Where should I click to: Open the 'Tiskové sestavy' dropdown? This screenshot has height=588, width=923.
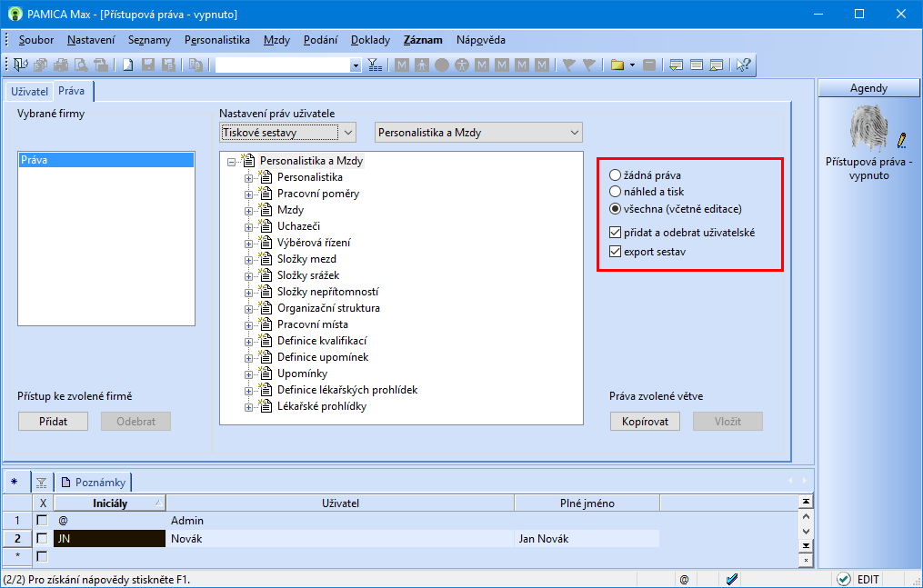point(288,133)
